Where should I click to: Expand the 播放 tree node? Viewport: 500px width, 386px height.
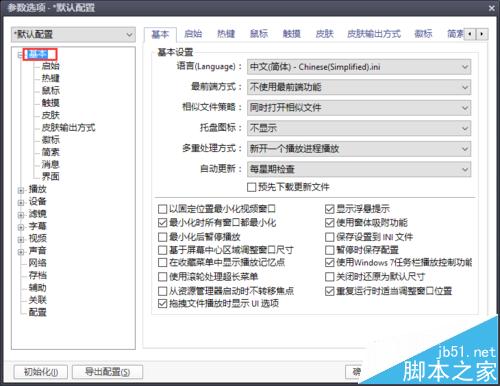pos(21,190)
